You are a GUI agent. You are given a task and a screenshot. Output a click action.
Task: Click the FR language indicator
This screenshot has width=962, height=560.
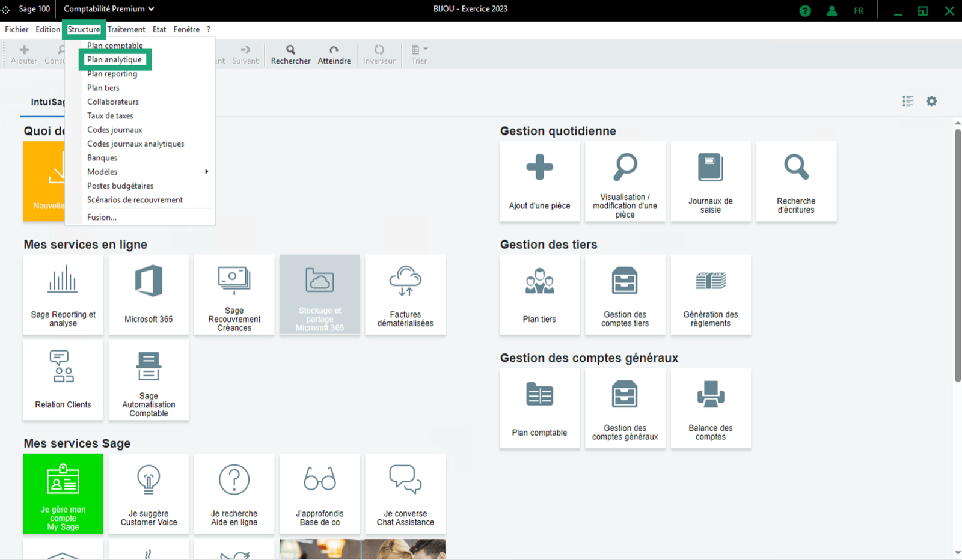pyautogui.click(x=859, y=11)
